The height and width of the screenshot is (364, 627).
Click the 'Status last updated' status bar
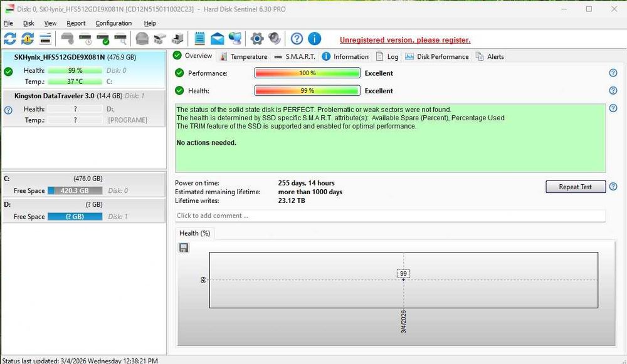click(x=80, y=360)
